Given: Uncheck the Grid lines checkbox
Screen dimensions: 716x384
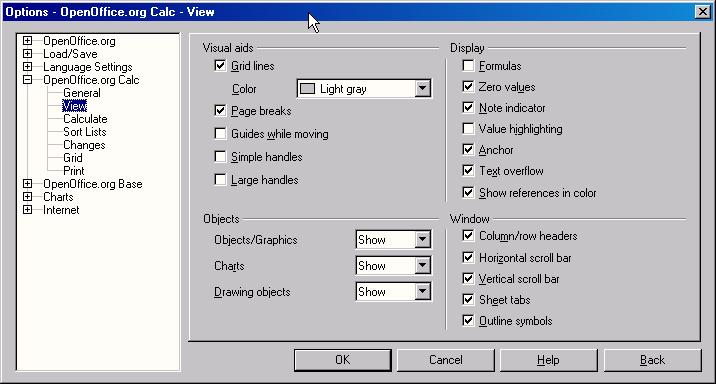Looking at the screenshot, I should (220, 65).
